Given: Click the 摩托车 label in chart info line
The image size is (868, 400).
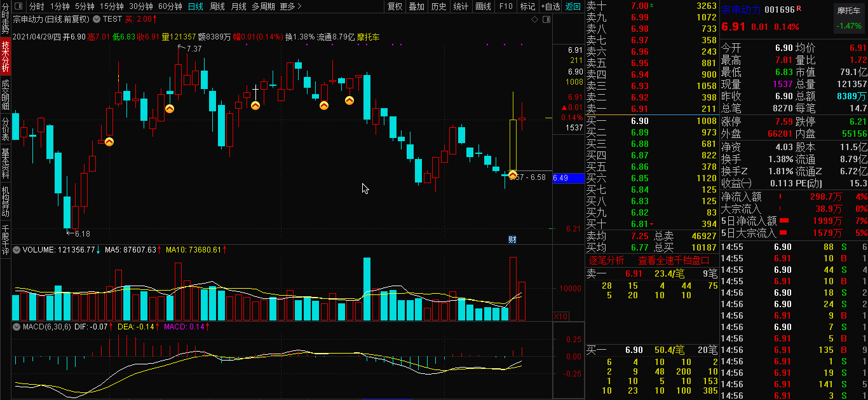Looking at the screenshot, I should point(368,37).
